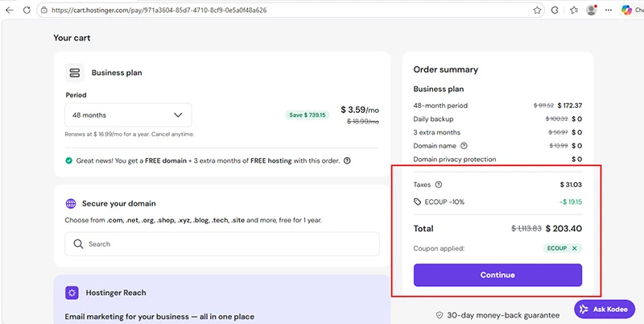This screenshot has height=324, width=644.
Task: Click the ECOUP applied coupon badge
Action: (562, 248)
